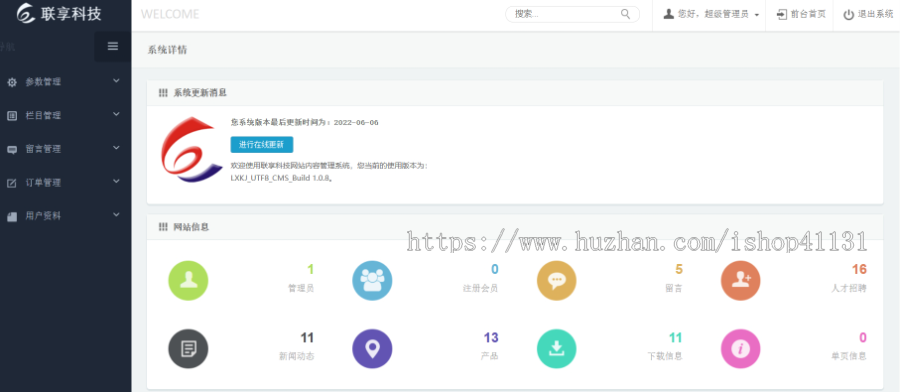The height and width of the screenshot is (392, 900).
Task: Click the 前台首页 arrow icon
Action: [782, 14]
